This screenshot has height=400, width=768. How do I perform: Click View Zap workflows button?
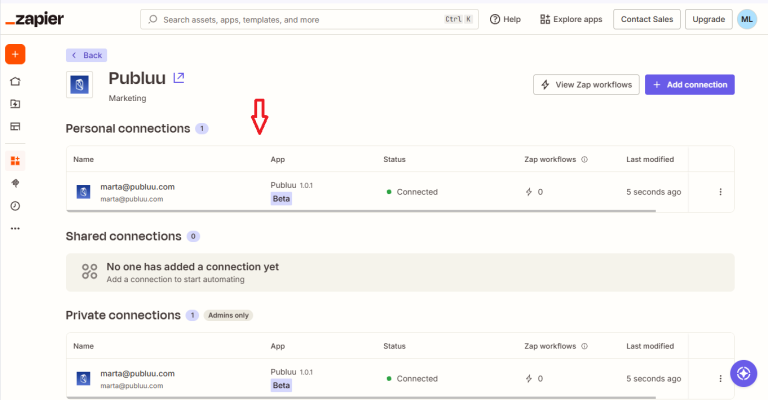click(x=586, y=85)
